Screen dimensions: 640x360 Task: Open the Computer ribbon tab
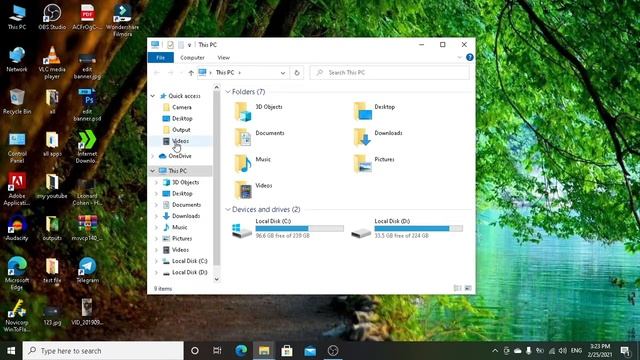pyautogui.click(x=192, y=58)
